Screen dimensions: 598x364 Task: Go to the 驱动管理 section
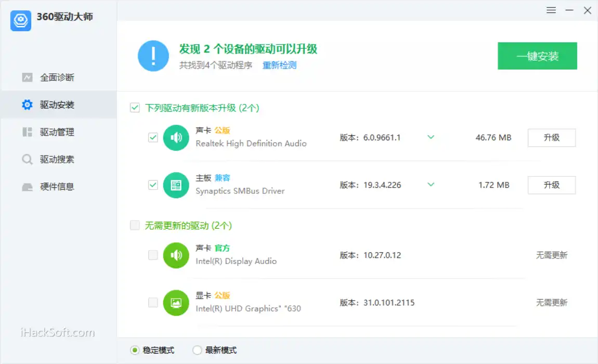pyautogui.click(x=59, y=132)
